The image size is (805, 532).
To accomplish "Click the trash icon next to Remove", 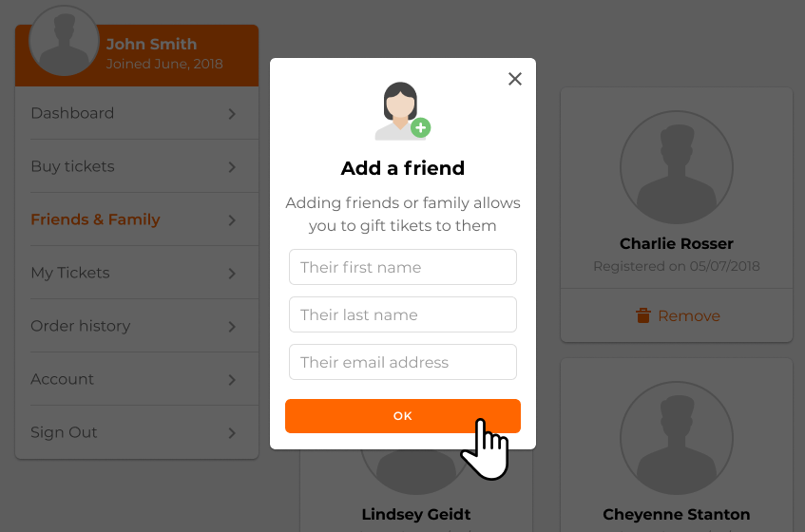I will (643, 315).
